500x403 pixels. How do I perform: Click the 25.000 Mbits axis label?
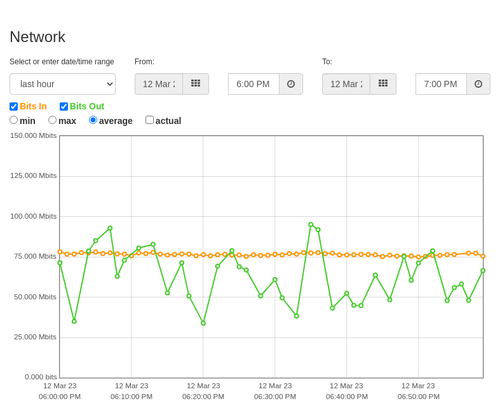pyautogui.click(x=35, y=337)
